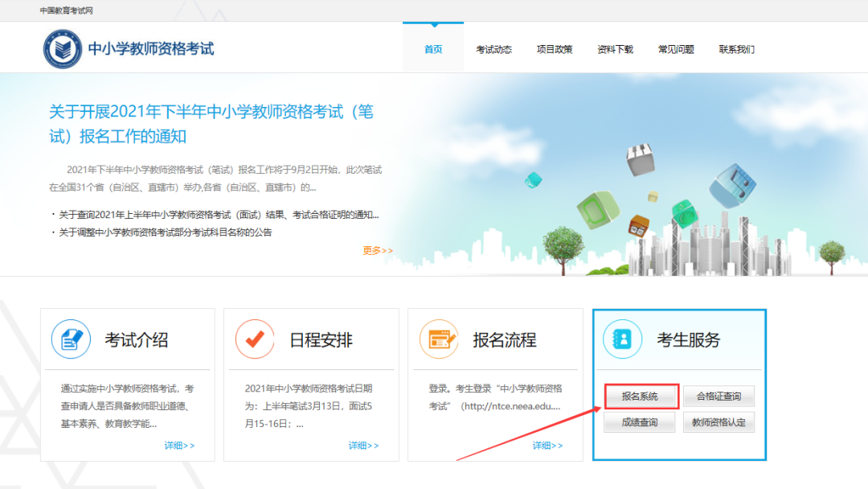
Task: Switch to the 考试动态 tab
Action: [493, 48]
